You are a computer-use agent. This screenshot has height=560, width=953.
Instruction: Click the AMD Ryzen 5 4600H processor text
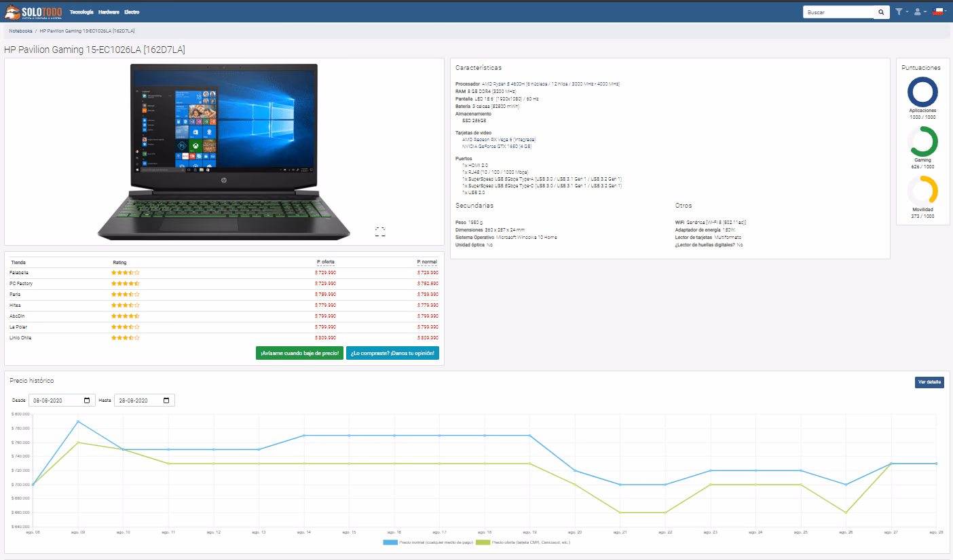[550, 84]
